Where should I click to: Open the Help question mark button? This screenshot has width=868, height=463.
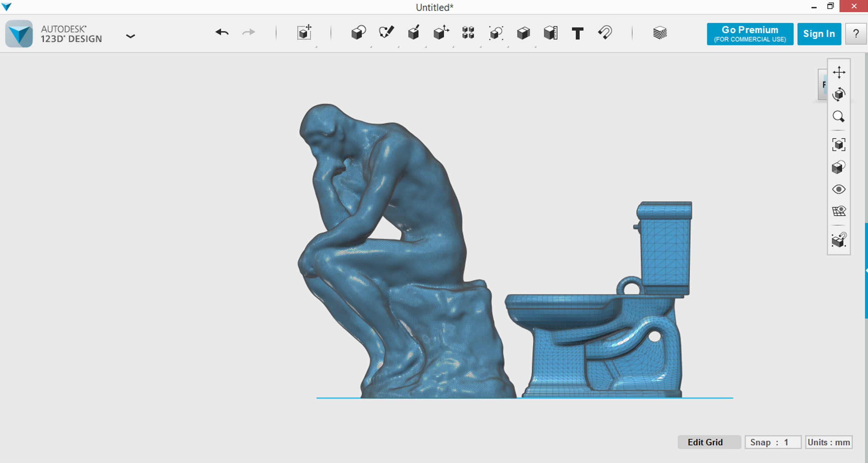click(x=856, y=34)
